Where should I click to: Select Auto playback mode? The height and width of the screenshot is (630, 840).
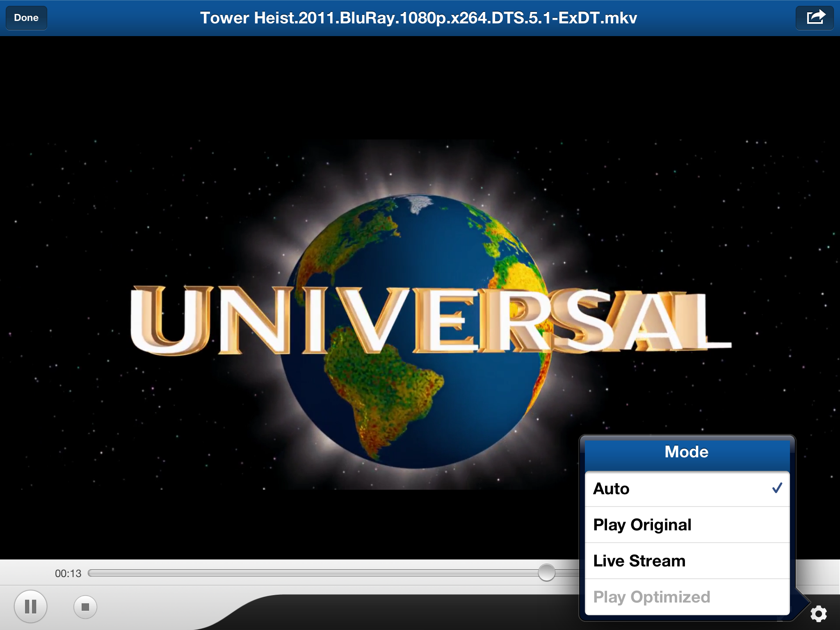(x=687, y=489)
